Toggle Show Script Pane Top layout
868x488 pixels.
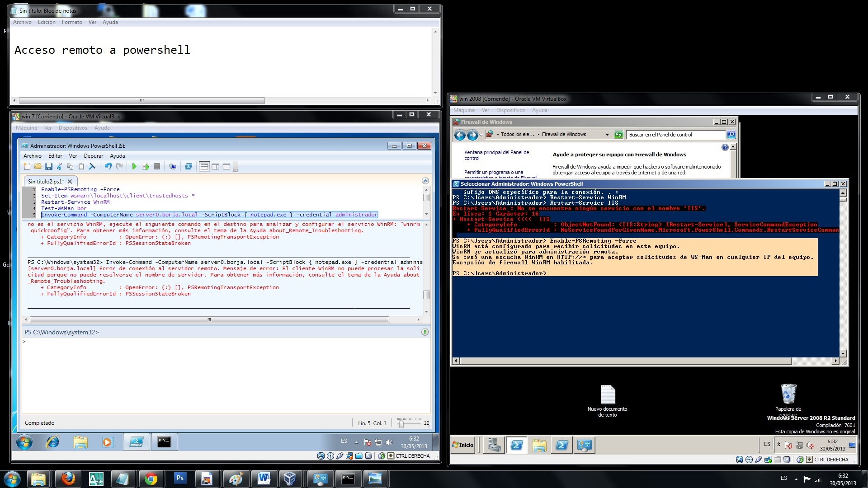click(x=204, y=167)
